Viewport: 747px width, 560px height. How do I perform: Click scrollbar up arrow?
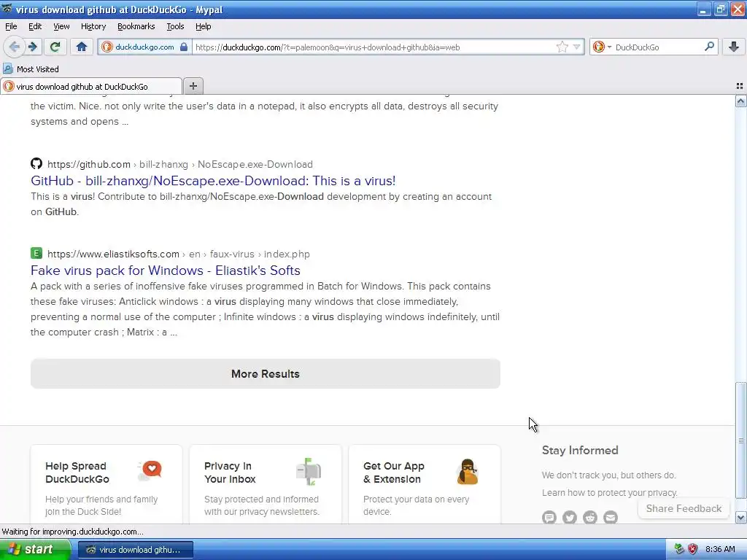(x=741, y=101)
